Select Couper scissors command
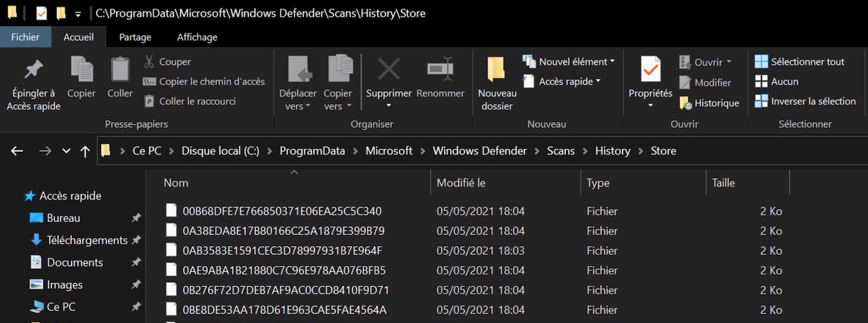This screenshot has height=323, width=868. click(x=167, y=61)
